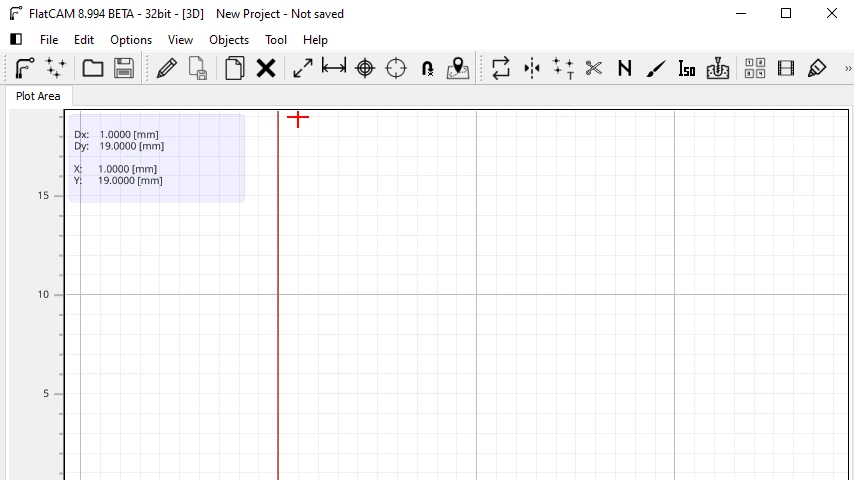Click the New Excellon sparkle icon
The width and height of the screenshot is (854, 480).
pos(56,68)
